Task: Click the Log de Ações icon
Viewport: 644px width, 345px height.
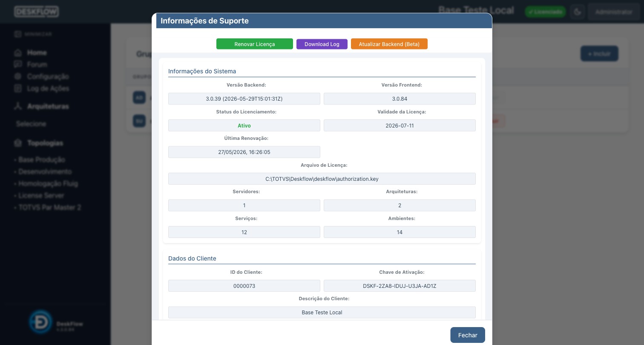Action: [18, 88]
